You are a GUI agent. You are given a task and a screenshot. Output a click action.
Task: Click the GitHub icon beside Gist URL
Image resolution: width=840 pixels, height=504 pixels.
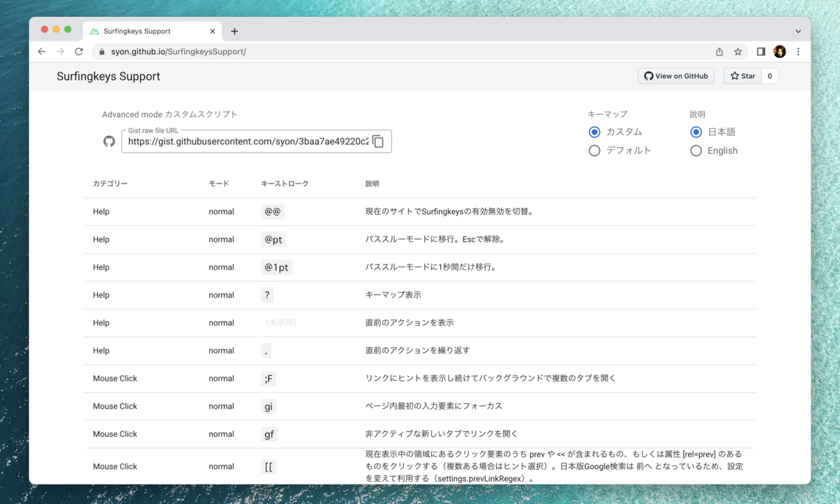pos(109,141)
